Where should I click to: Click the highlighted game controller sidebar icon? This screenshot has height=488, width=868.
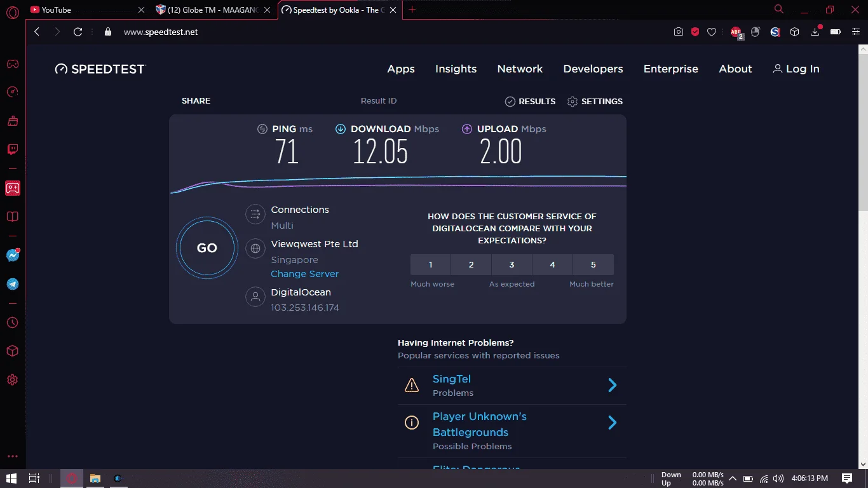pyautogui.click(x=12, y=187)
